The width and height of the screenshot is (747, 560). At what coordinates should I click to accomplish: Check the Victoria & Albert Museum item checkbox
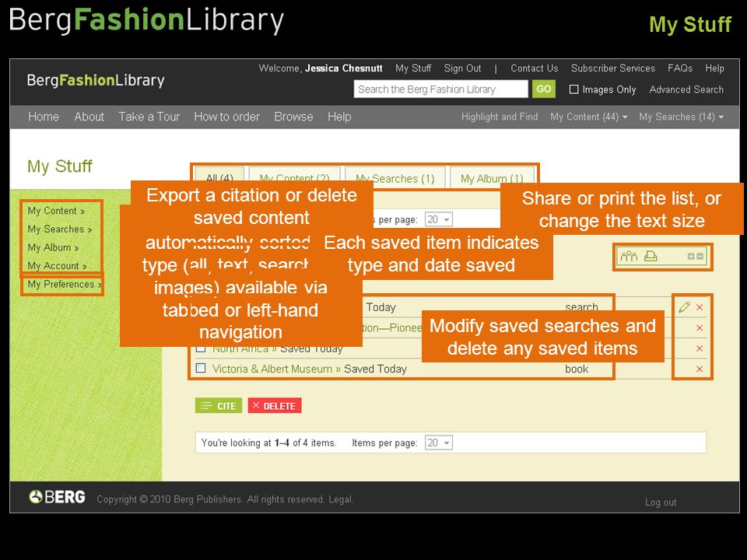(x=201, y=368)
